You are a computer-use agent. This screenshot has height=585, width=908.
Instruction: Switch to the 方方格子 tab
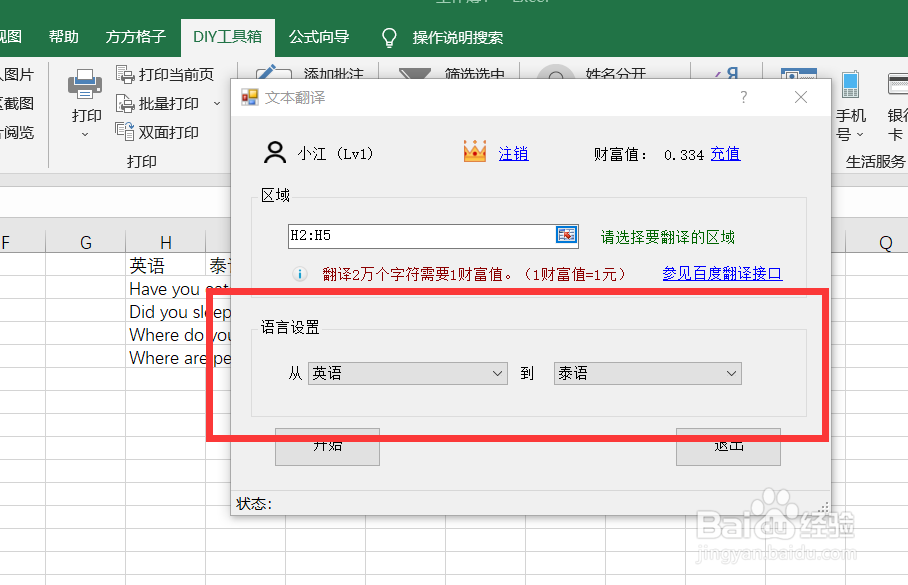point(136,37)
